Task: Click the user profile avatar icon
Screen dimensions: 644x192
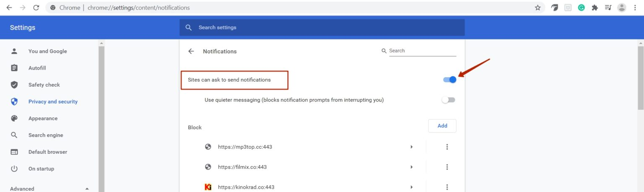Action: tap(622, 8)
